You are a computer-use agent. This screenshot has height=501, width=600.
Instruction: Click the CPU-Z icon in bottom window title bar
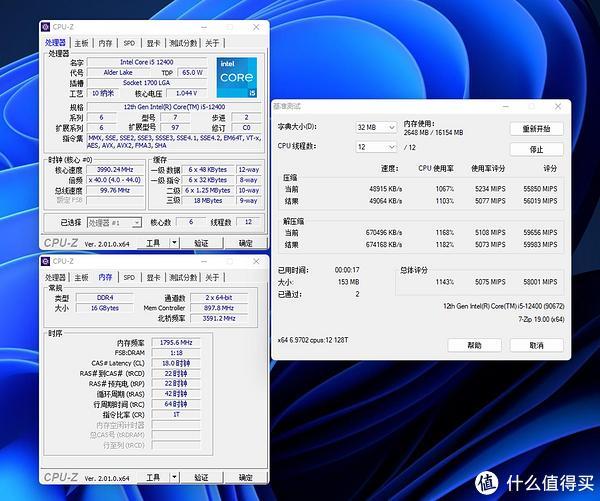(47, 261)
